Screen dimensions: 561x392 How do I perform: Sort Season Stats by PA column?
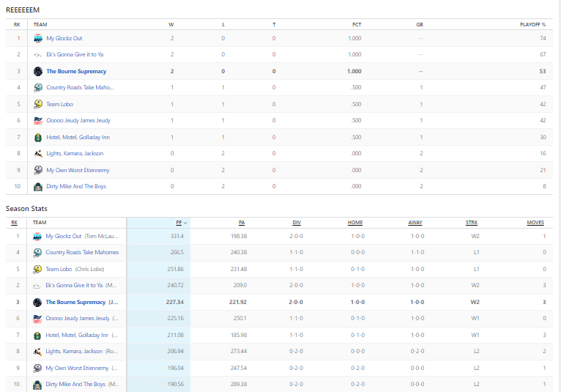coord(242,223)
